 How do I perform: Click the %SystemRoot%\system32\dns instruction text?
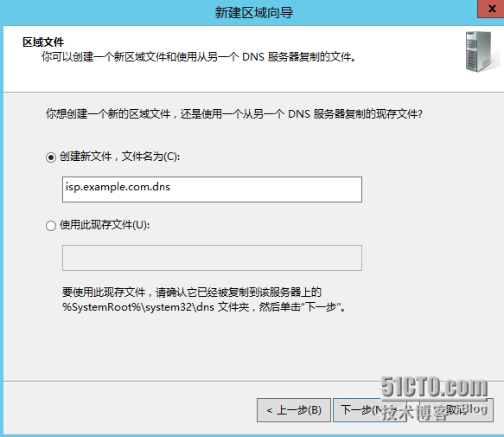click(x=204, y=307)
